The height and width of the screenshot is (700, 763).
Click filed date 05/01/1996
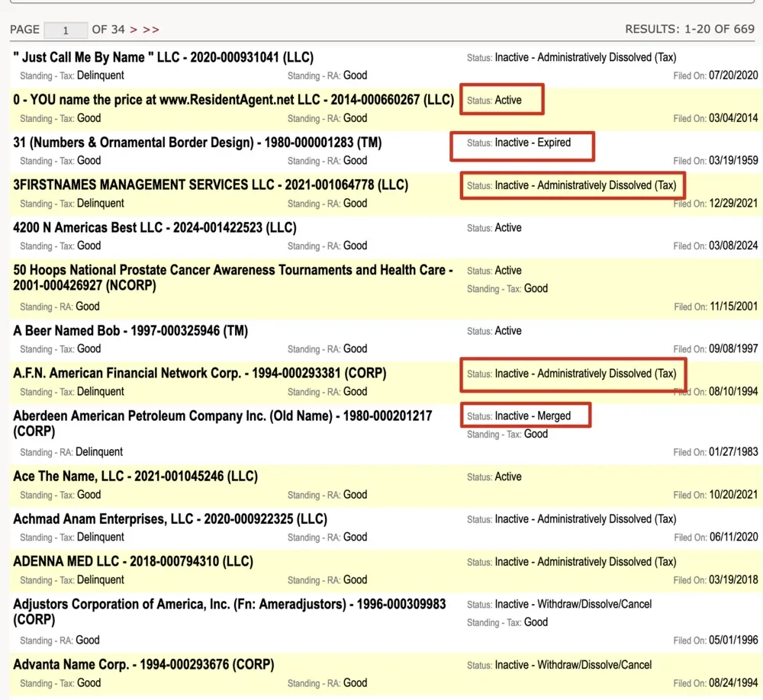tap(733, 641)
